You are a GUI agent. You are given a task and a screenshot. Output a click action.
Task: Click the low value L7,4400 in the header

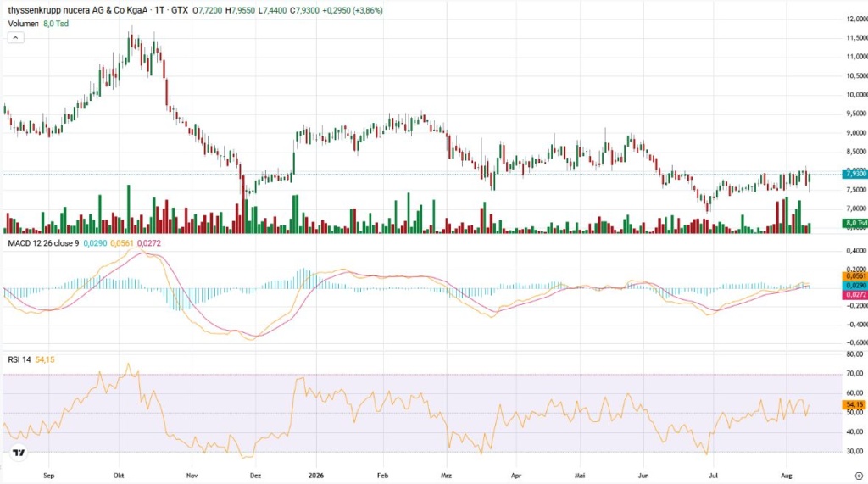[x=273, y=10]
